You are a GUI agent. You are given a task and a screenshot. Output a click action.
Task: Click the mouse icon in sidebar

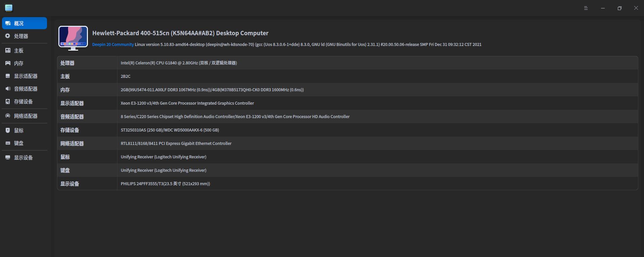pyautogui.click(x=8, y=130)
